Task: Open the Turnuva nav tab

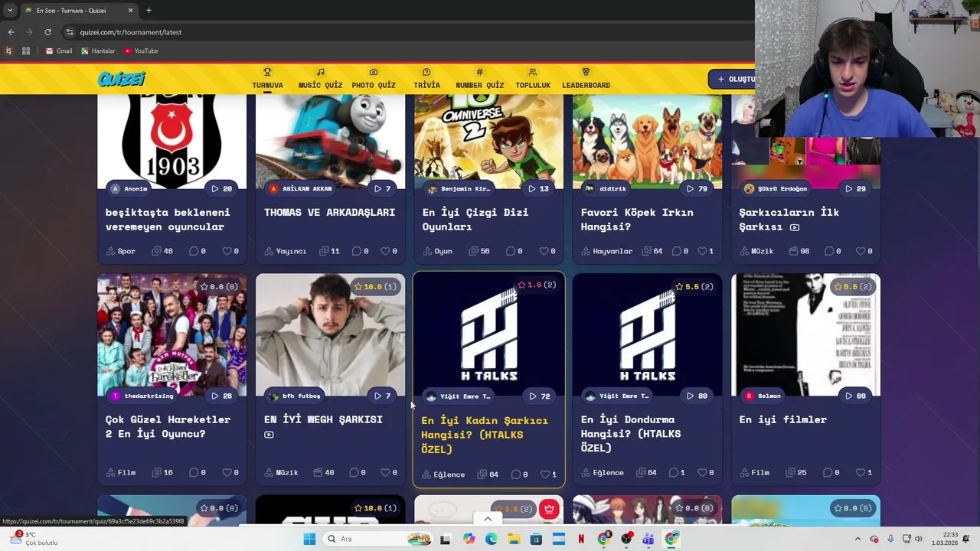Action: pyautogui.click(x=267, y=79)
